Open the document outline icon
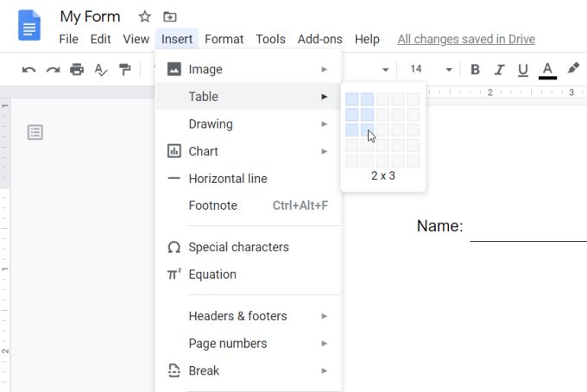The image size is (587, 392). tap(35, 132)
